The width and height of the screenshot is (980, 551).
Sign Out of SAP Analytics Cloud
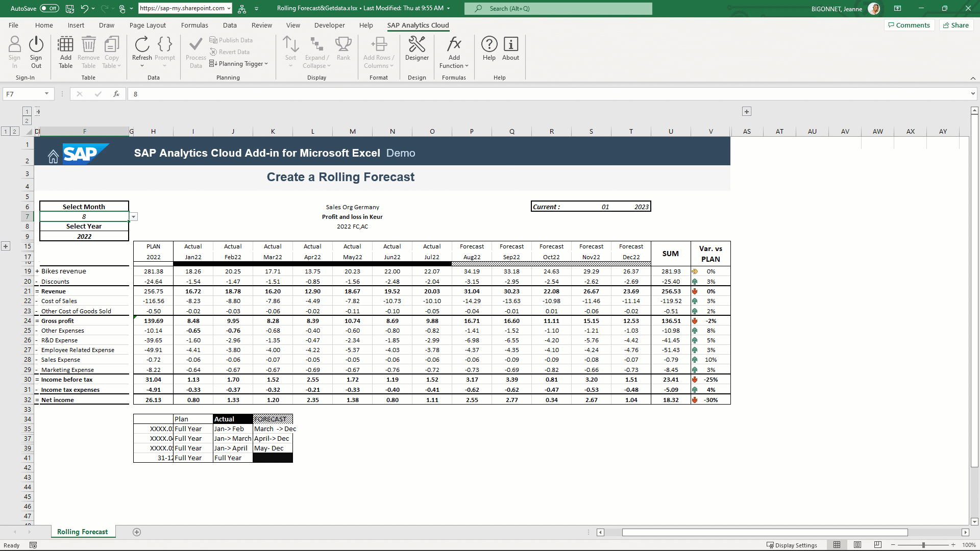[36, 51]
